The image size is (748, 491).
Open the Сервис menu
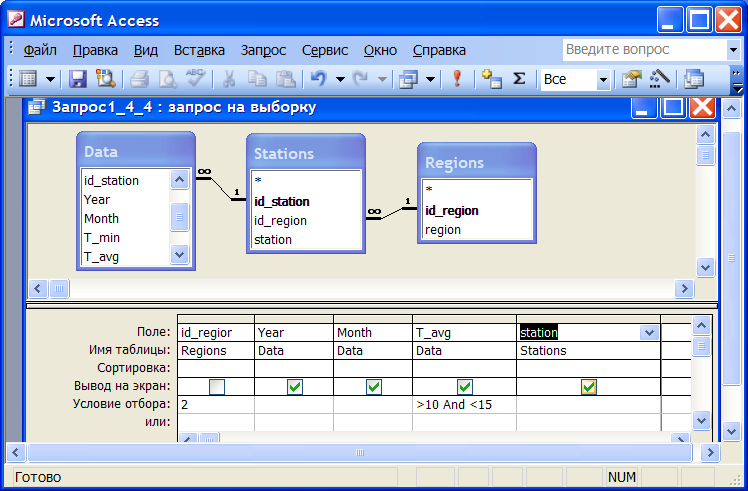coord(325,50)
